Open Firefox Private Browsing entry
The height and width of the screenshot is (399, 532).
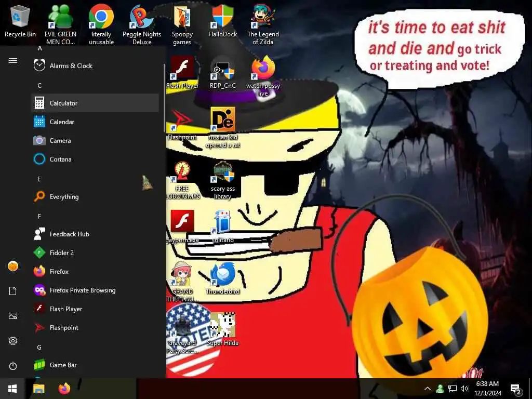tap(95, 290)
